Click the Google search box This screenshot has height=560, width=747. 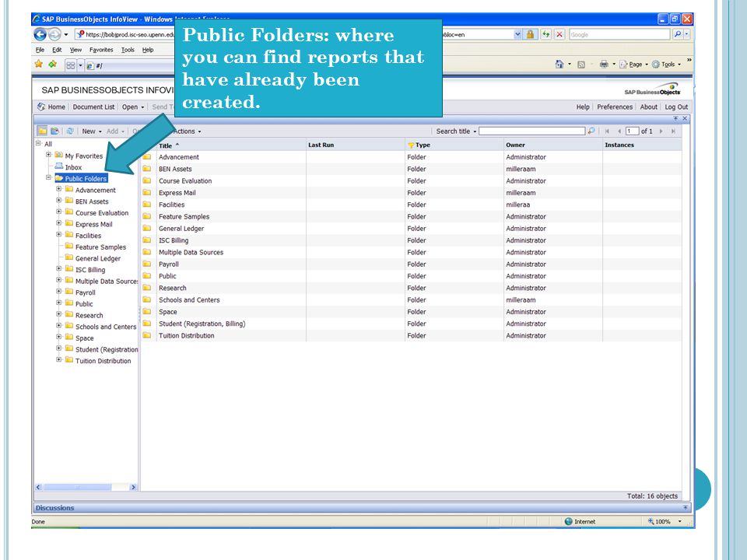(x=620, y=34)
